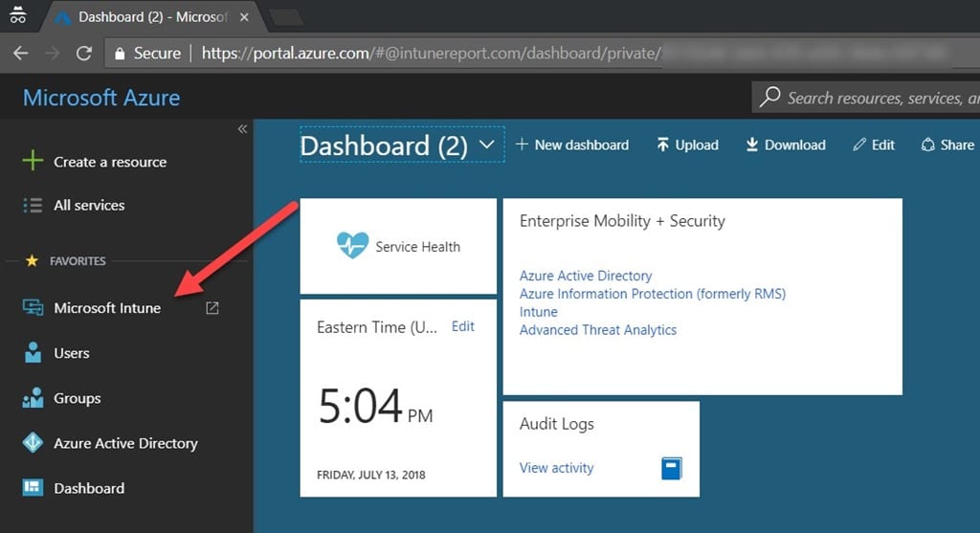Click the Audit Logs book icon
Screen dimensions: 980x533
click(x=671, y=468)
